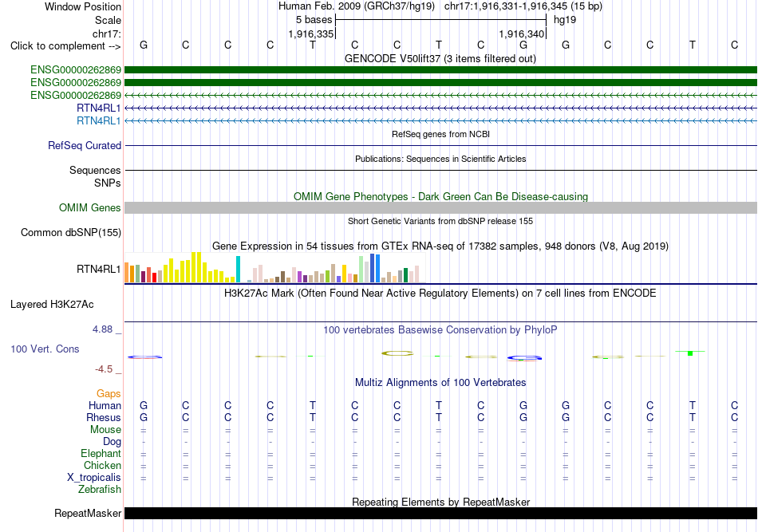Click the chr17:1,916,331-1,916,345 (15 bp) coordinates
This screenshot has width=758, height=532.
[523, 6]
